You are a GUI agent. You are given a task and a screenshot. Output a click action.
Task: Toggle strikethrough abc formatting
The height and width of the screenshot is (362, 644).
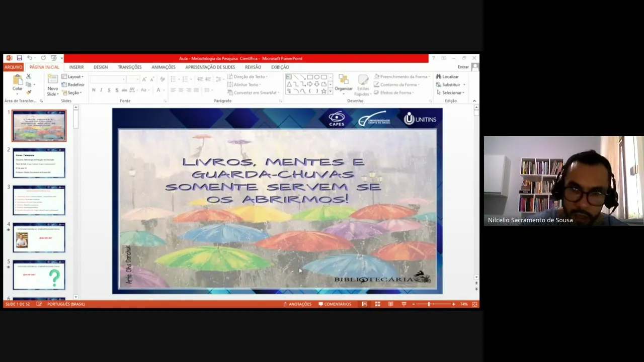(124, 90)
